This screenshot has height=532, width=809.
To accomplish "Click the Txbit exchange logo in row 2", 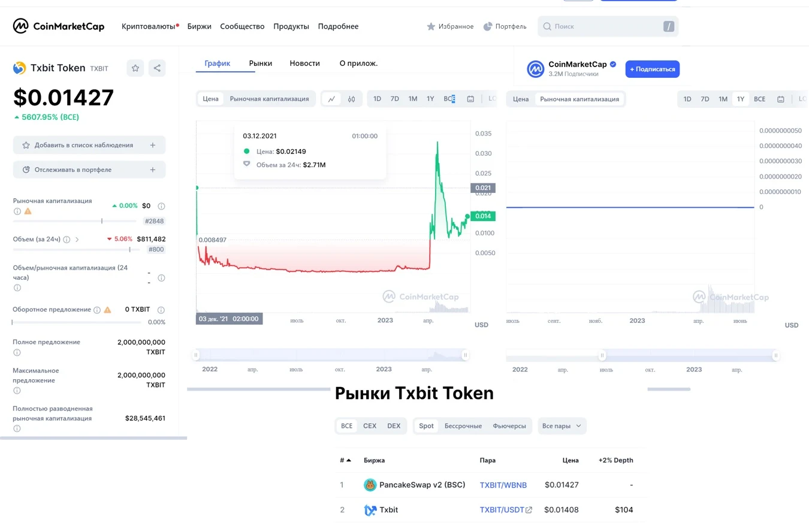I will [x=370, y=510].
